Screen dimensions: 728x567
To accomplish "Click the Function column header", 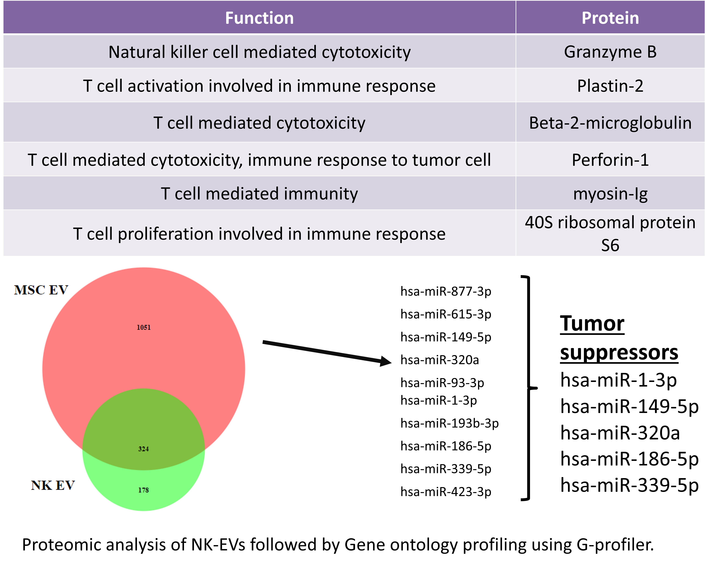I will point(259,17).
